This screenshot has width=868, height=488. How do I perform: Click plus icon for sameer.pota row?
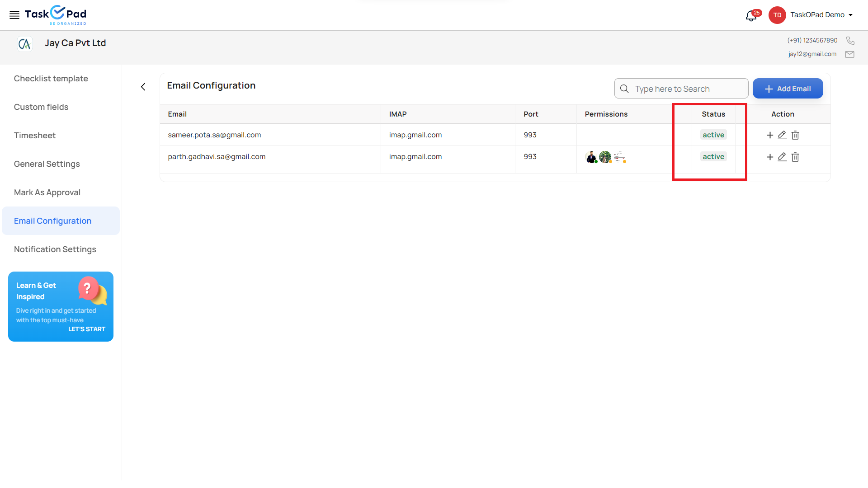pos(770,135)
